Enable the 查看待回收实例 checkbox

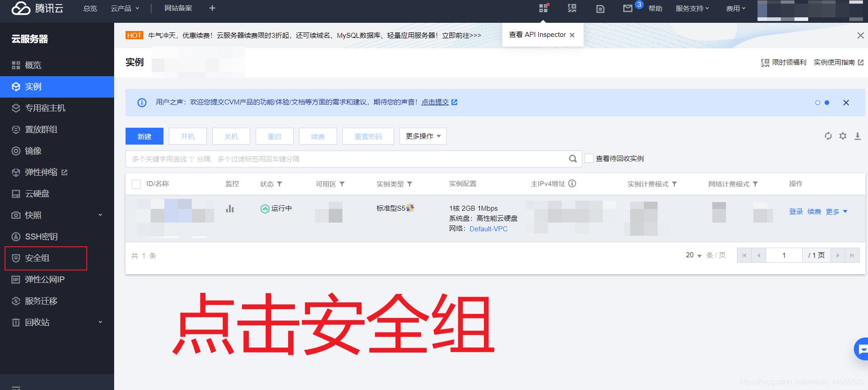589,158
